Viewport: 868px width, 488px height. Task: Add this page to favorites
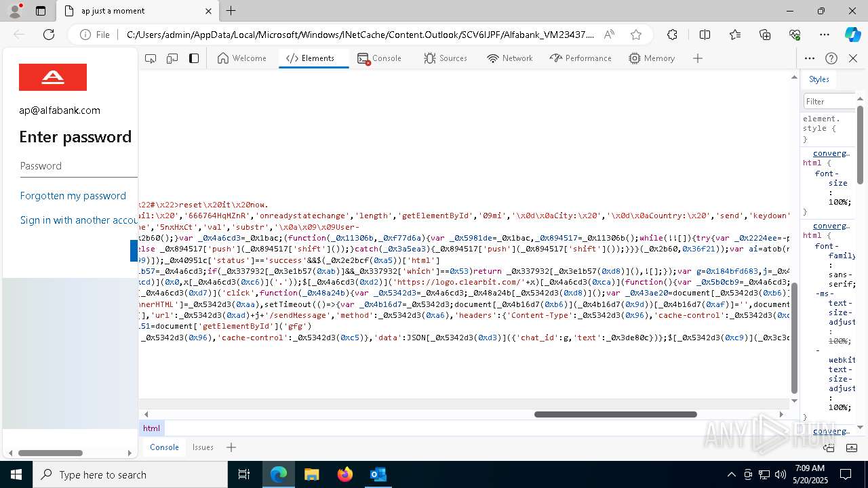[x=635, y=35]
